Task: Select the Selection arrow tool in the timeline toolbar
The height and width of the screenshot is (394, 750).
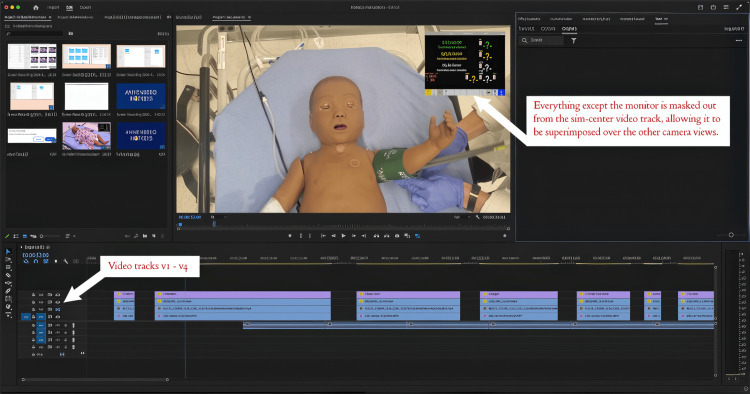Action: coord(8,252)
